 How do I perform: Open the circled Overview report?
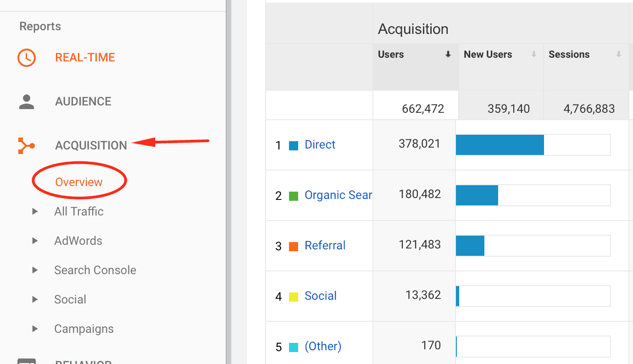(x=78, y=182)
